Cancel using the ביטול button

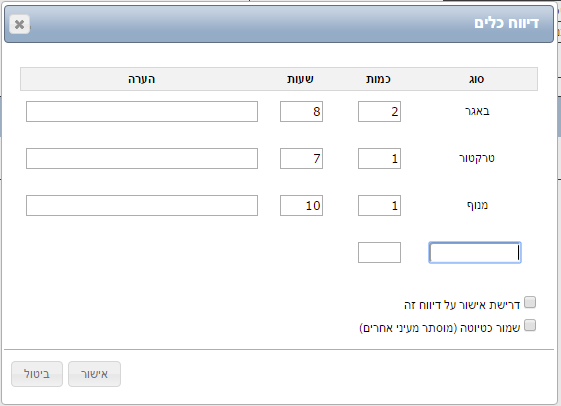tap(37, 374)
